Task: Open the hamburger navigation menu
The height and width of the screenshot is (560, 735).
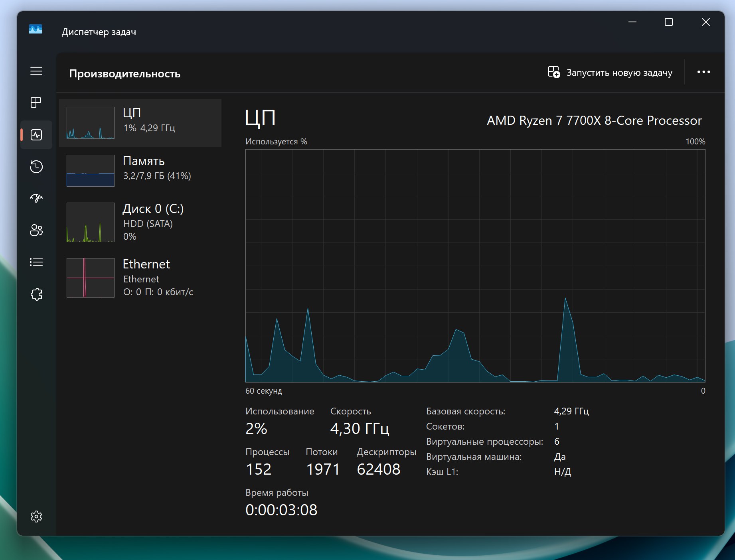Action: [36, 71]
